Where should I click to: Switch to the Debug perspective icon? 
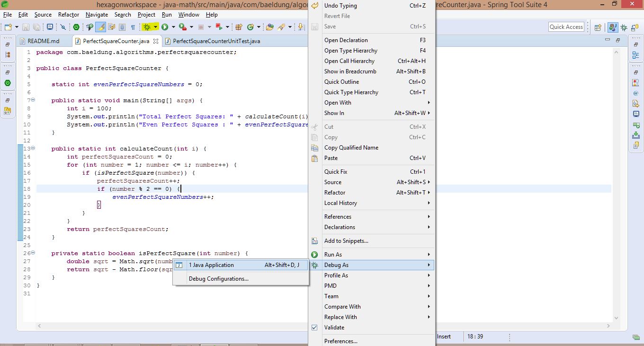[x=624, y=27]
